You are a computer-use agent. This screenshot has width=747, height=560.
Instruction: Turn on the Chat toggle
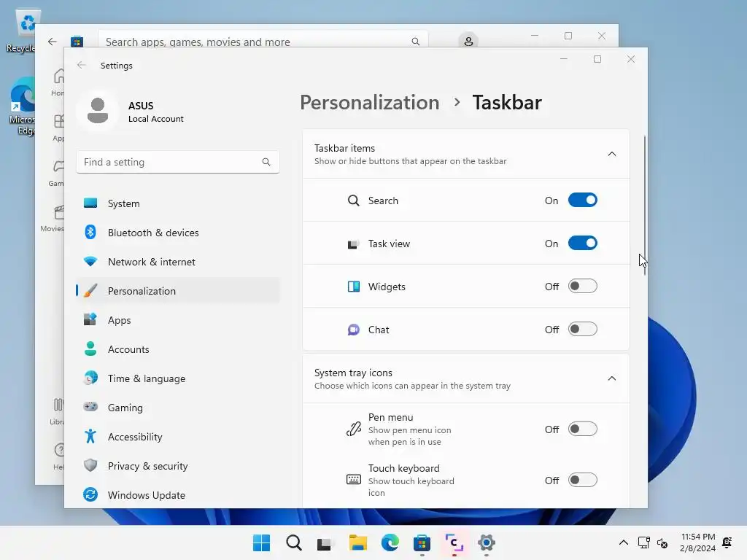point(582,330)
